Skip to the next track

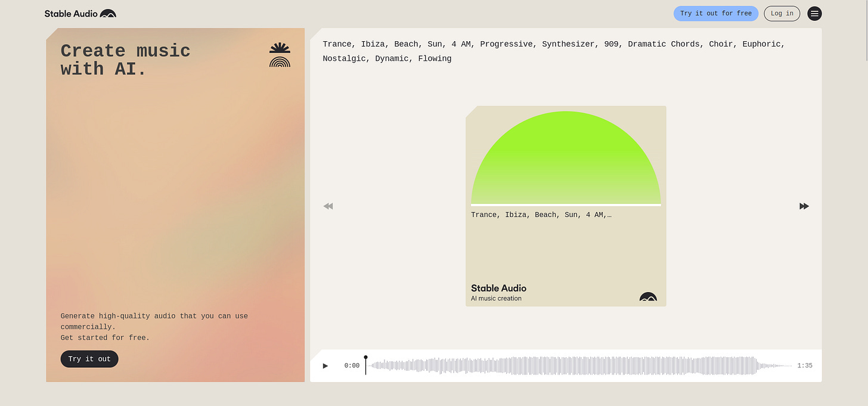804,206
